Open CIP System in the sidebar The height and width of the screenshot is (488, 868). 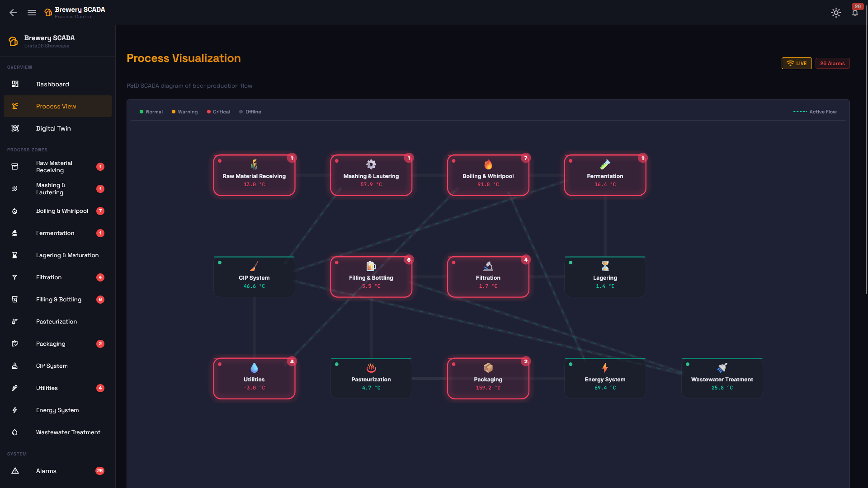coord(57,366)
